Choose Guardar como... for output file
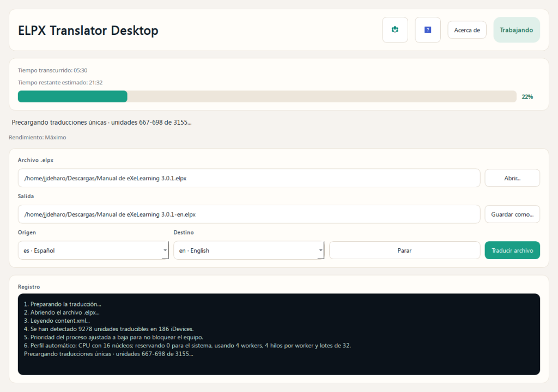558x392 pixels. pos(512,215)
